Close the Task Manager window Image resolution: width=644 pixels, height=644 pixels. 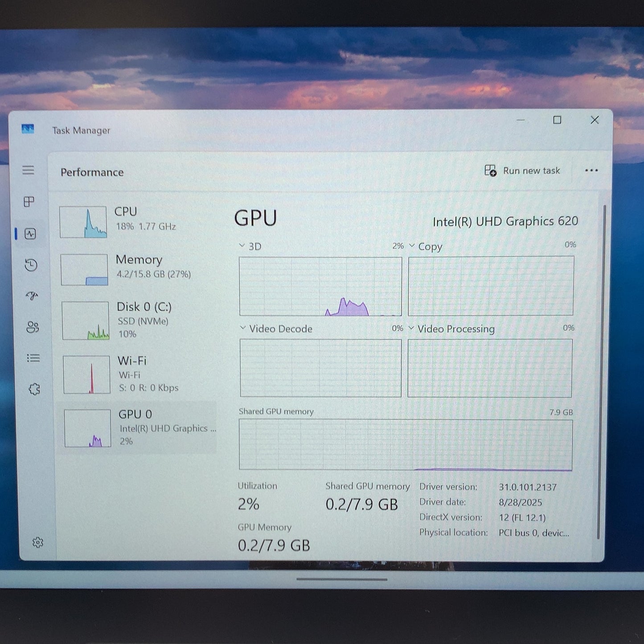595,120
